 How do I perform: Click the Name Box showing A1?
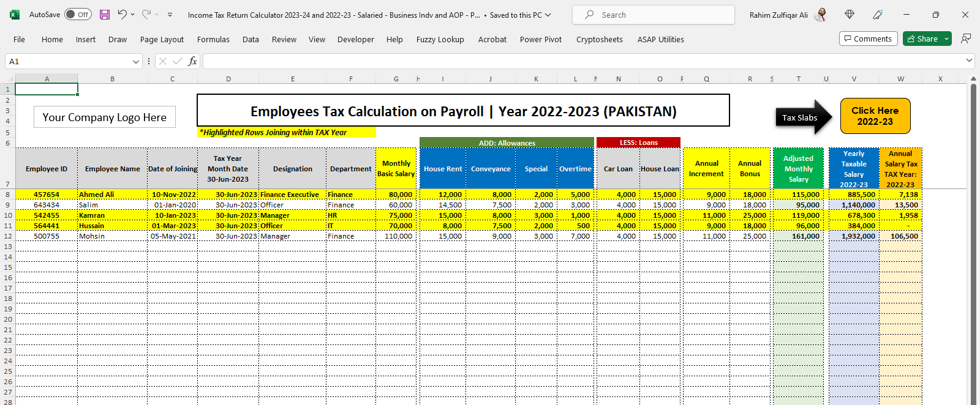point(67,61)
